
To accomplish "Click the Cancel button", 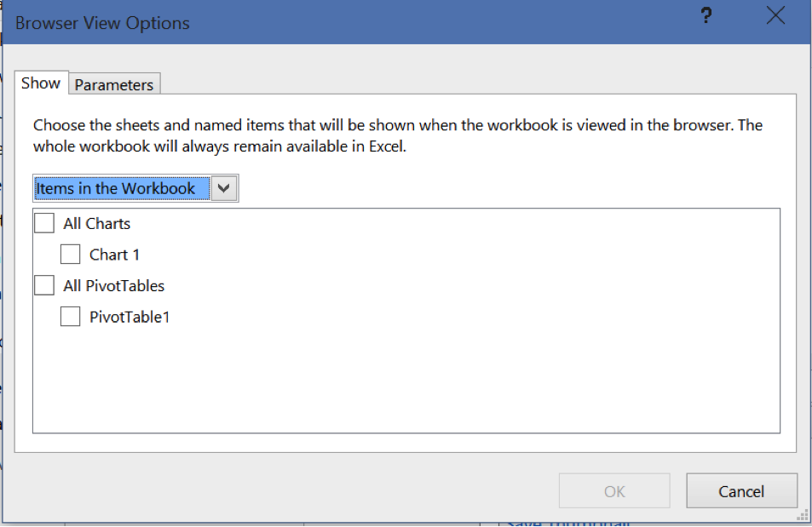I will [x=741, y=491].
